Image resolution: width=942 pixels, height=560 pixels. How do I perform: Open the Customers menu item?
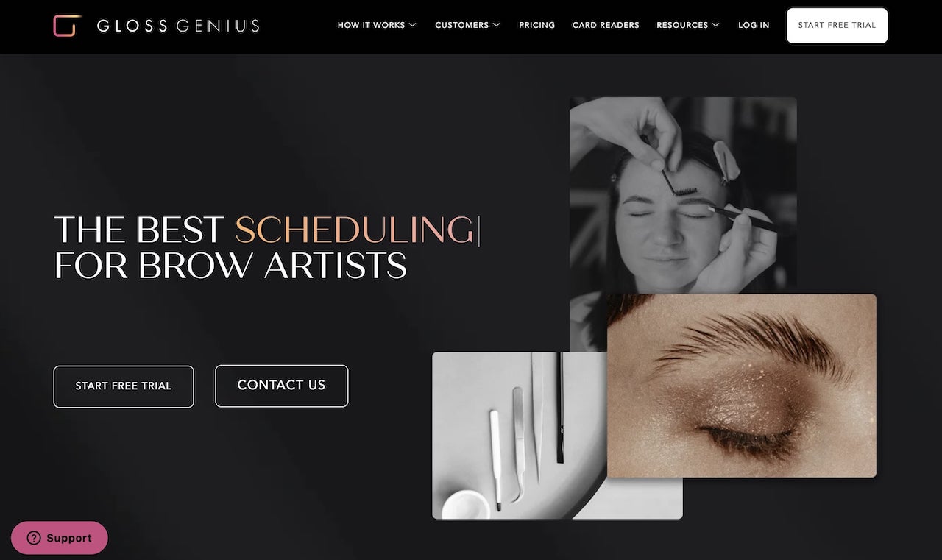(x=467, y=25)
